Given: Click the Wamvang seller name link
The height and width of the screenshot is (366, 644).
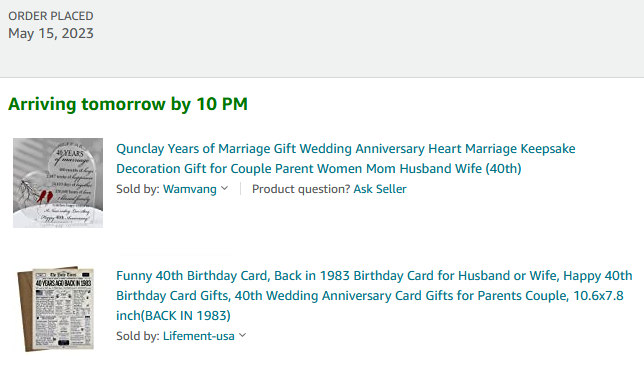Looking at the screenshot, I should tap(190, 189).
